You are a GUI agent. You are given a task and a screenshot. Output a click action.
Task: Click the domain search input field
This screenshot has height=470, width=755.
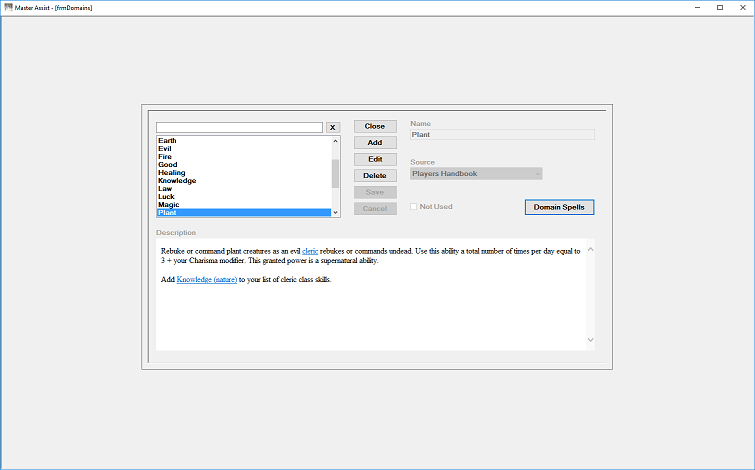239,128
